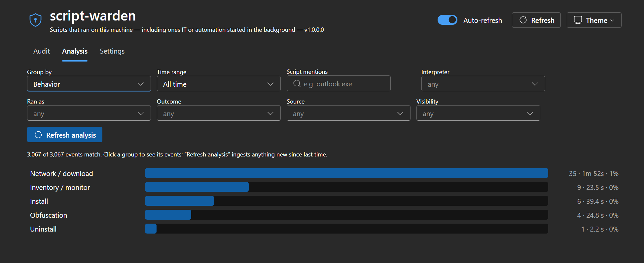Expand the Interpreter dropdown
Viewport: 644px width, 263px height.
[483, 84]
